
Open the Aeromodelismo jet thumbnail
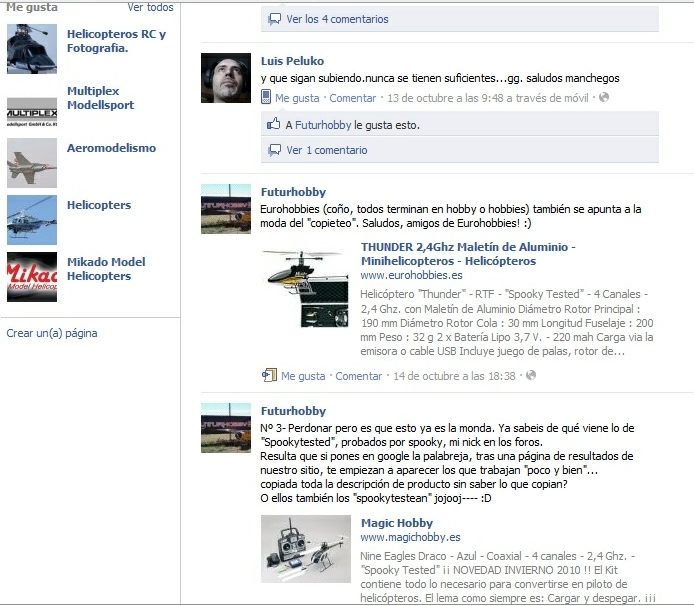pyautogui.click(x=32, y=163)
